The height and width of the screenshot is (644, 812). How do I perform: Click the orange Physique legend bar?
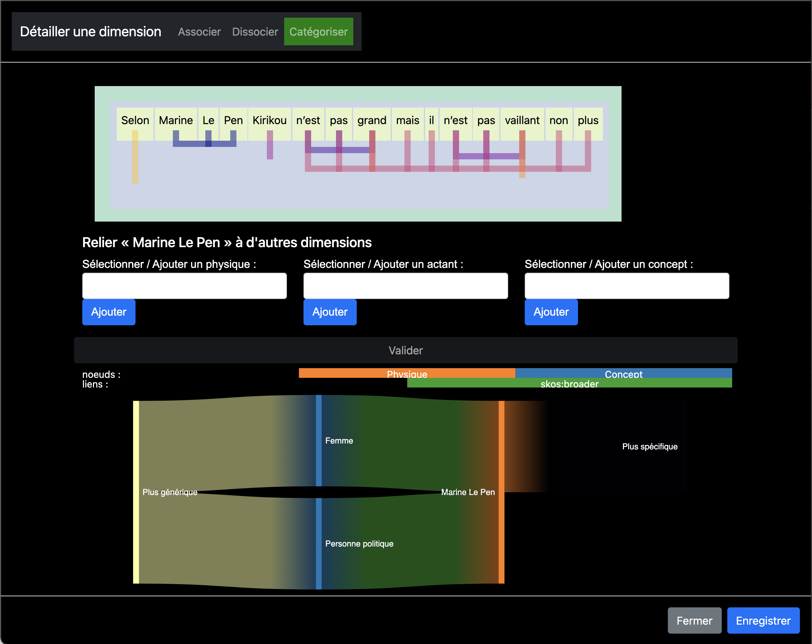[x=407, y=373]
